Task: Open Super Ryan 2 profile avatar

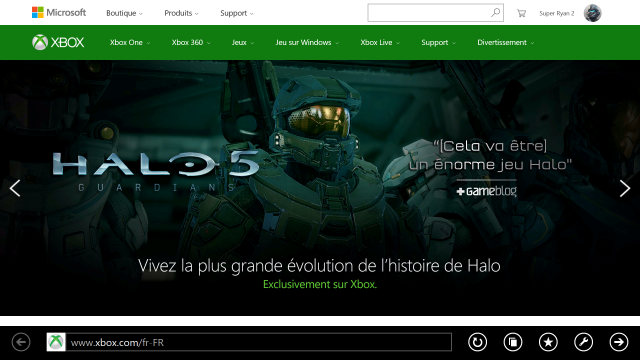Action: pyautogui.click(x=592, y=13)
